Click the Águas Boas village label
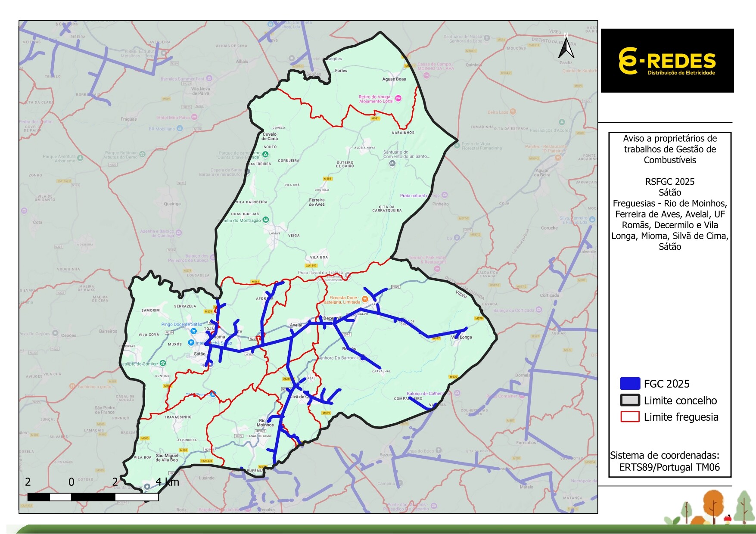Screen dimensions: 756x534 click(x=394, y=79)
